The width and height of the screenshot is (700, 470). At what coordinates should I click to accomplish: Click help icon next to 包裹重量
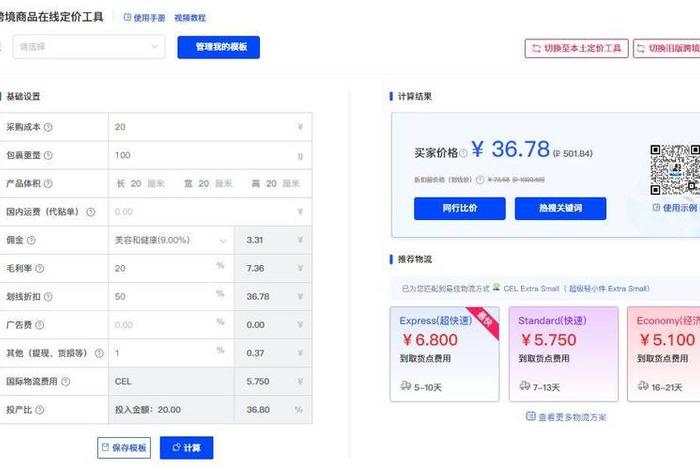[48, 155]
